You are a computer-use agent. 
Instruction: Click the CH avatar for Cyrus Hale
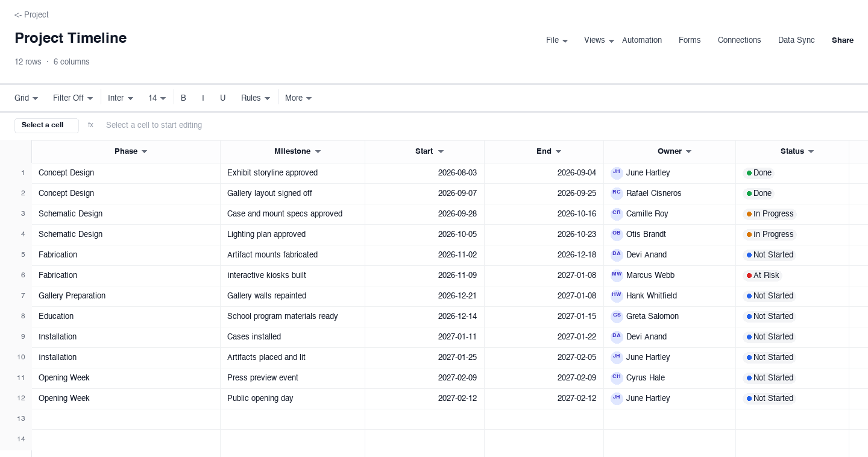pyautogui.click(x=617, y=378)
